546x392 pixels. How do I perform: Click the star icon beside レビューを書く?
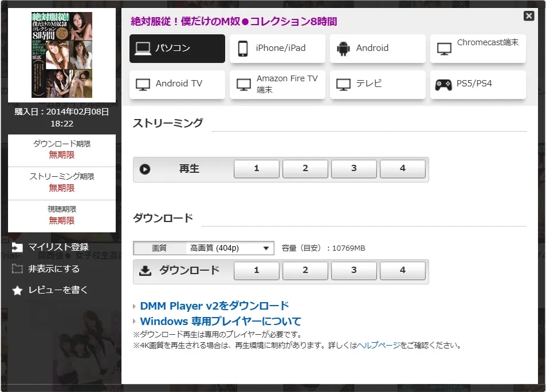click(17, 291)
